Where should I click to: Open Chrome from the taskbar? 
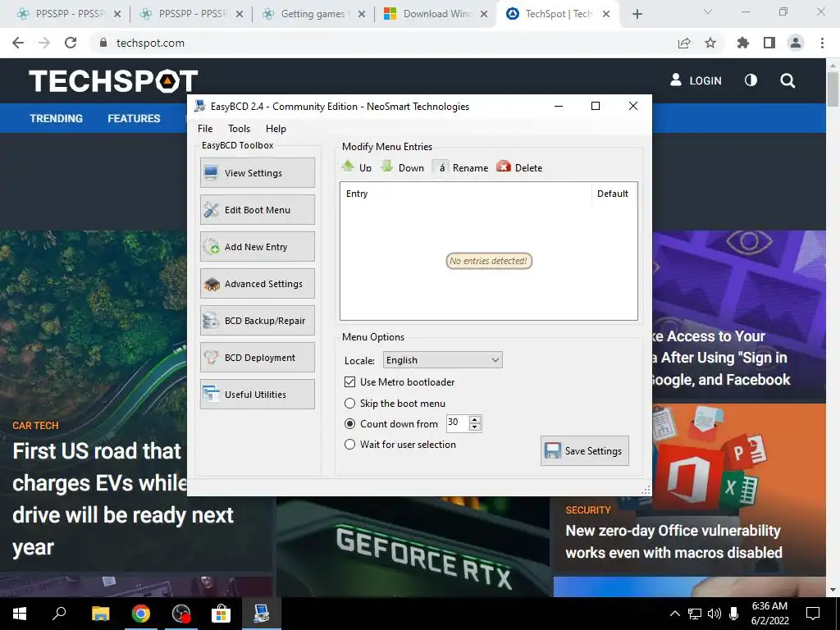point(141,614)
